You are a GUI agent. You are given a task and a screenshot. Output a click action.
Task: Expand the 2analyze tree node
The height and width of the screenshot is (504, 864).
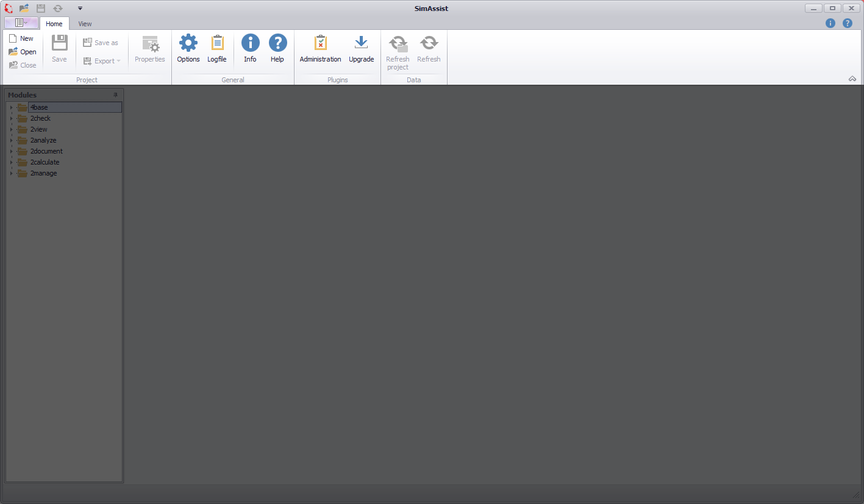coord(11,141)
